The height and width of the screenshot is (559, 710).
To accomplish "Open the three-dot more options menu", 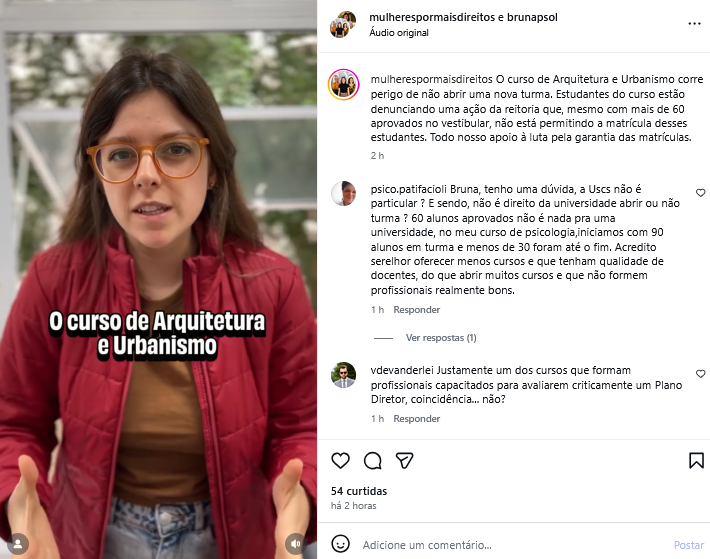I will [x=694, y=24].
